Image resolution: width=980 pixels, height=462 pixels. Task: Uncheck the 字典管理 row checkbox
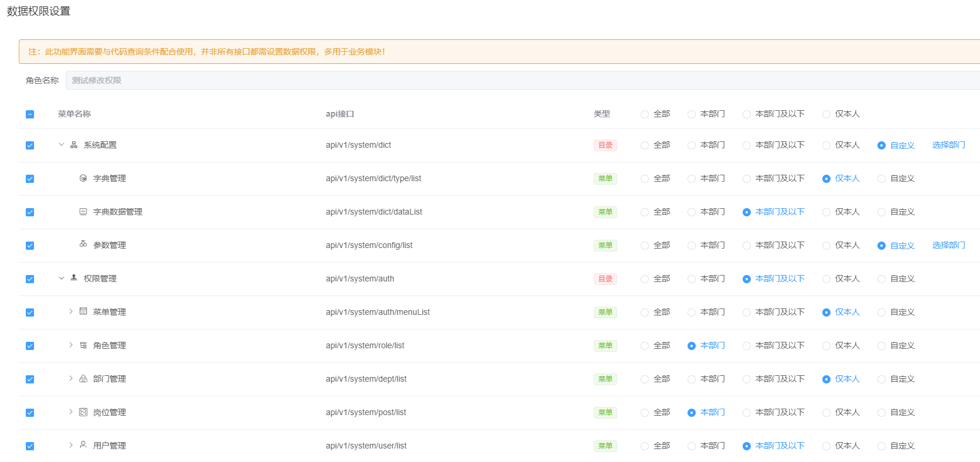point(30,179)
